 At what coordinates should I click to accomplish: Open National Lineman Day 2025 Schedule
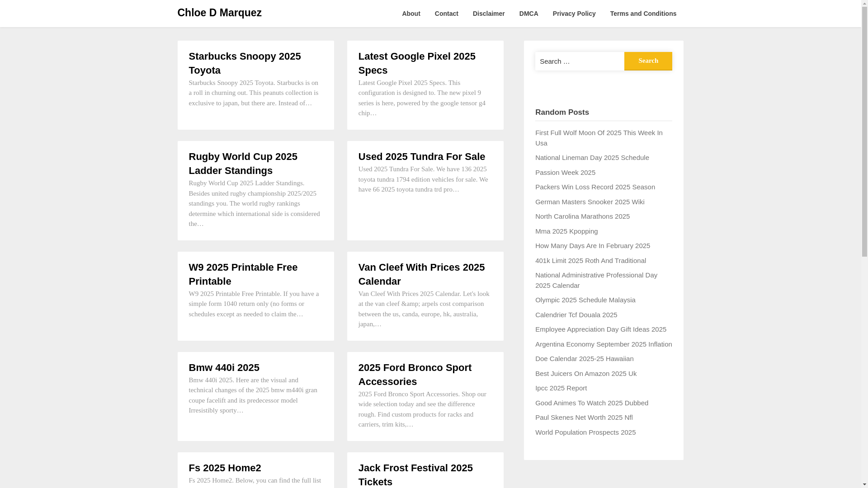pyautogui.click(x=592, y=158)
